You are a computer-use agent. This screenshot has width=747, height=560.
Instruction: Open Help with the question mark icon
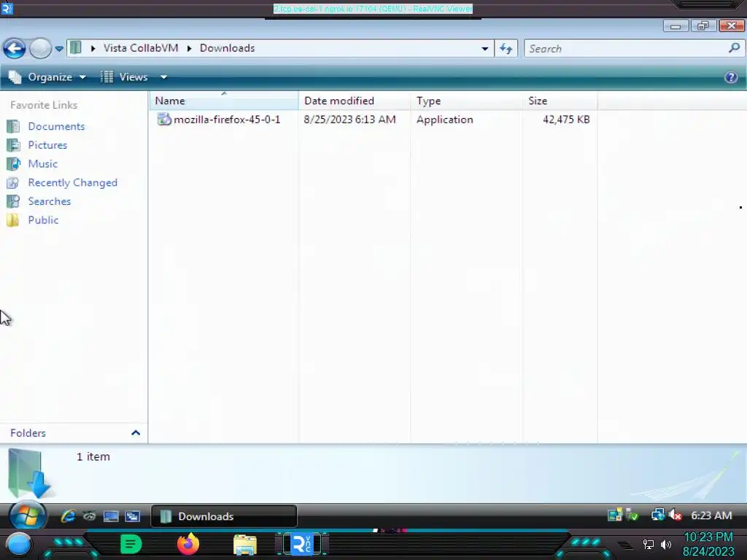tap(731, 77)
